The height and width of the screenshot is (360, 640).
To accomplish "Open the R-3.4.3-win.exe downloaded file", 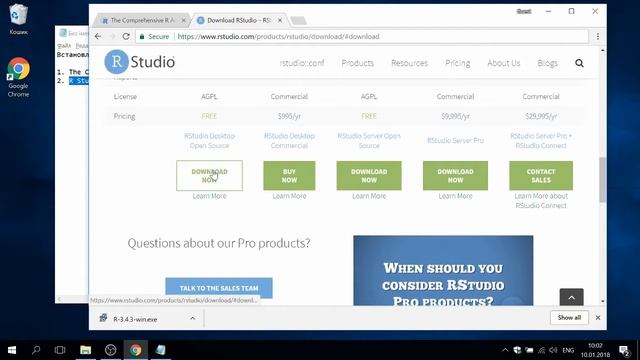I will point(135,319).
